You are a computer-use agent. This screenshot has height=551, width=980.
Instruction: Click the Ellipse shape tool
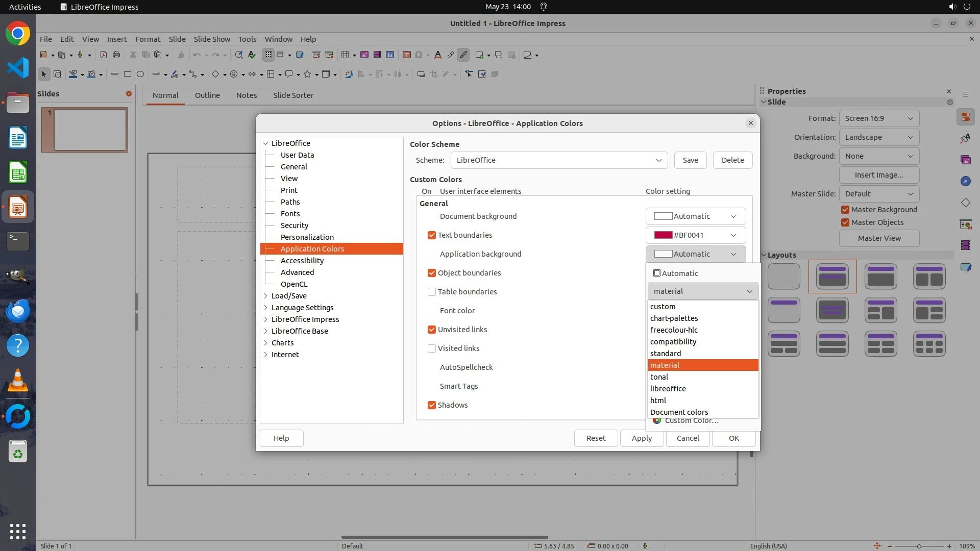coord(140,74)
